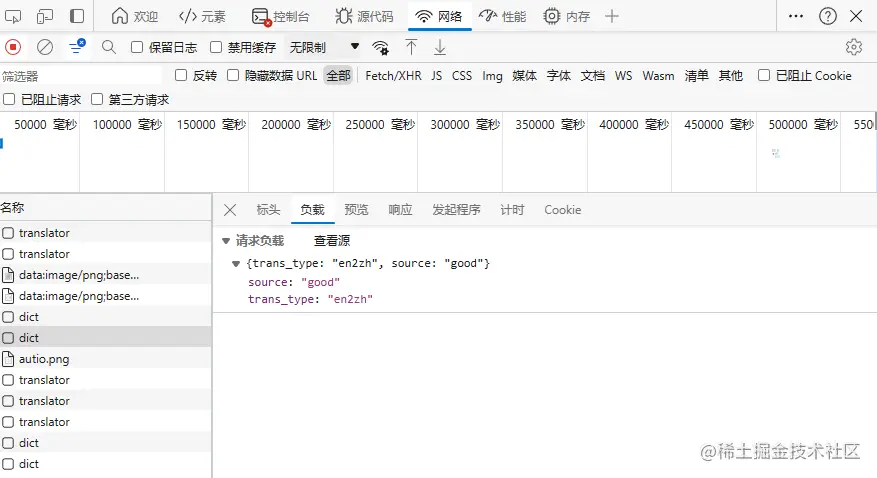Filter requests by Fetch/XHR

393,75
